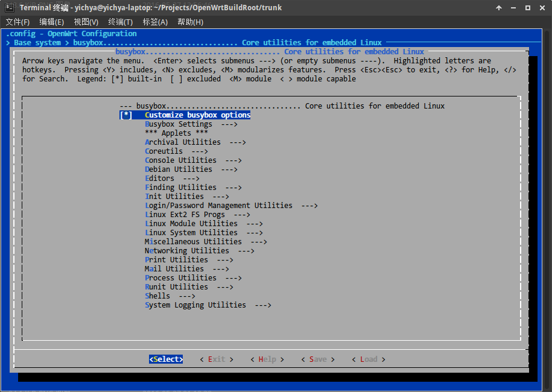The height and width of the screenshot is (392, 552).
Task: Maximize the terminal window
Action: pos(527,8)
